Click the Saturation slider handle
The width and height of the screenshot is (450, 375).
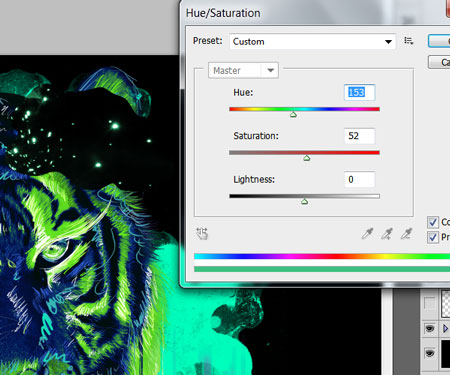(x=307, y=158)
